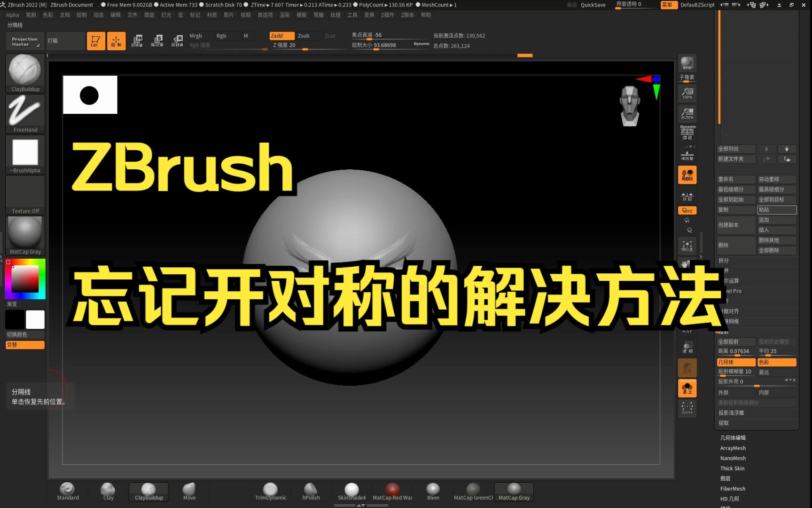This screenshot has width=812, height=508.
Task: Open the 帮助 menu
Action: coord(426,15)
